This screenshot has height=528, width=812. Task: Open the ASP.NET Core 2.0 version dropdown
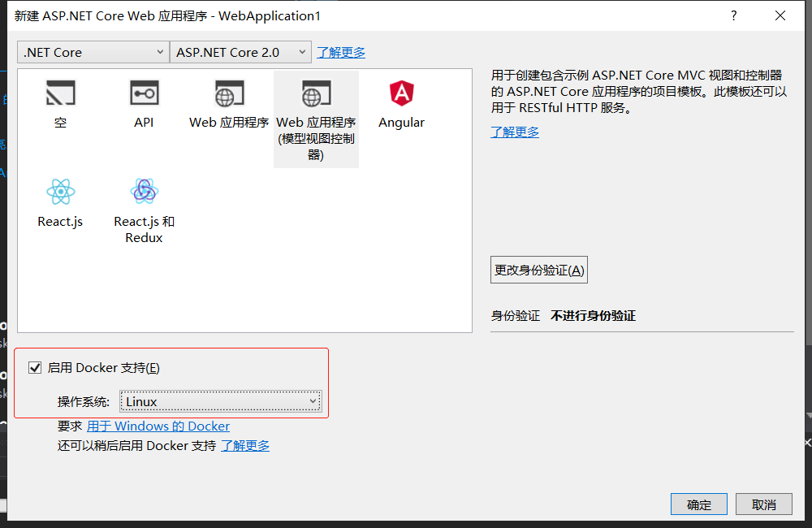pos(240,52)
